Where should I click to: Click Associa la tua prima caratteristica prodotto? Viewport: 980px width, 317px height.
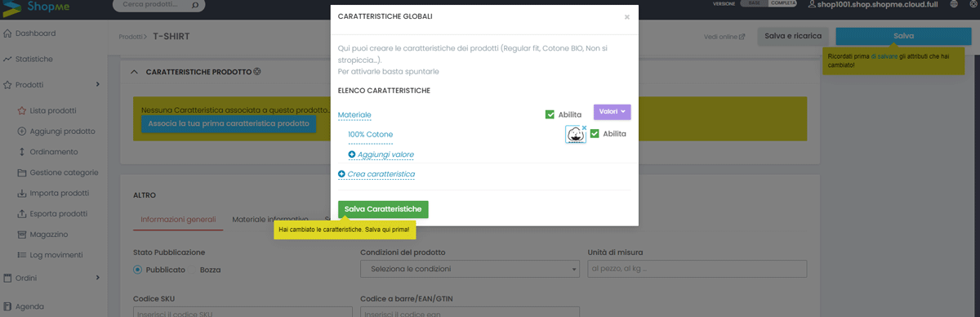tap(229, 124)
